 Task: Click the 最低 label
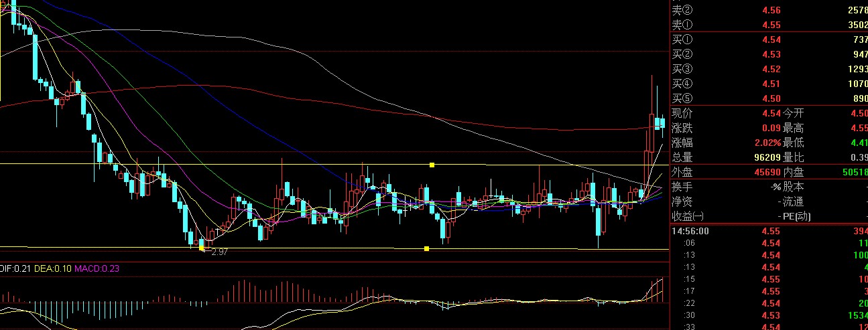point(793,143)
